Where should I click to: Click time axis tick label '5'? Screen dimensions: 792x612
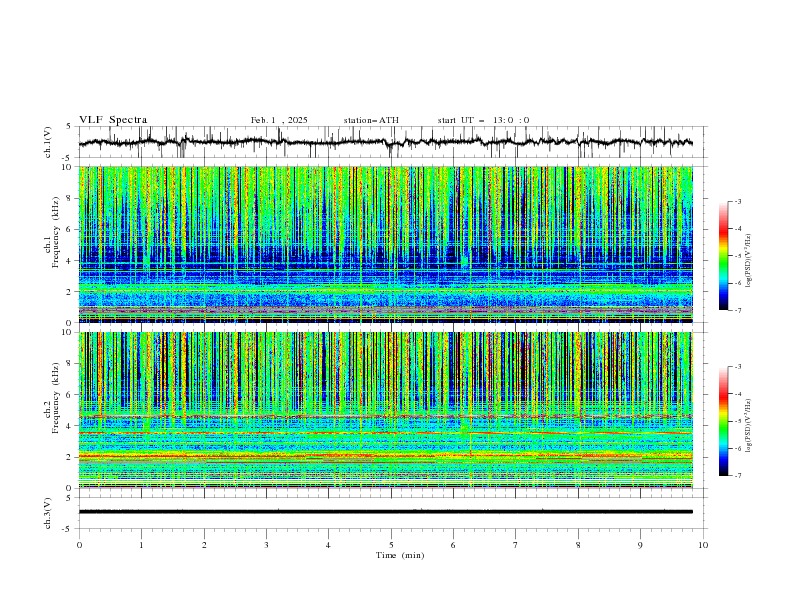(x=391, y=545)
